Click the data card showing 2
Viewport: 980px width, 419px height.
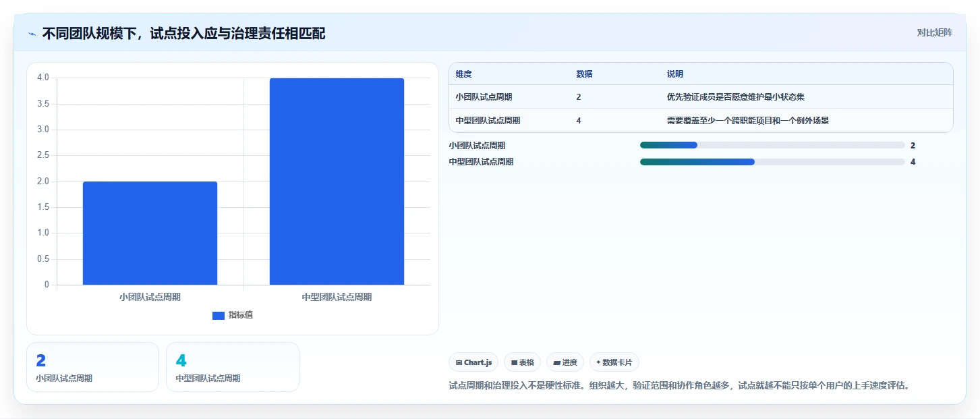(92, 367)
